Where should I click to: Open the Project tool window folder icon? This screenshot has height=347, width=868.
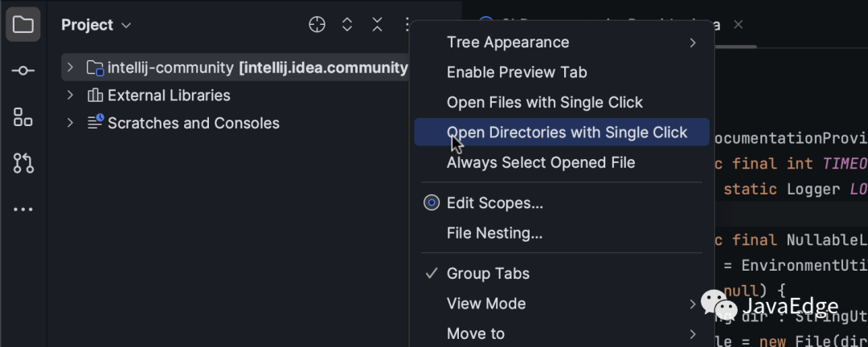pos(23,24)
